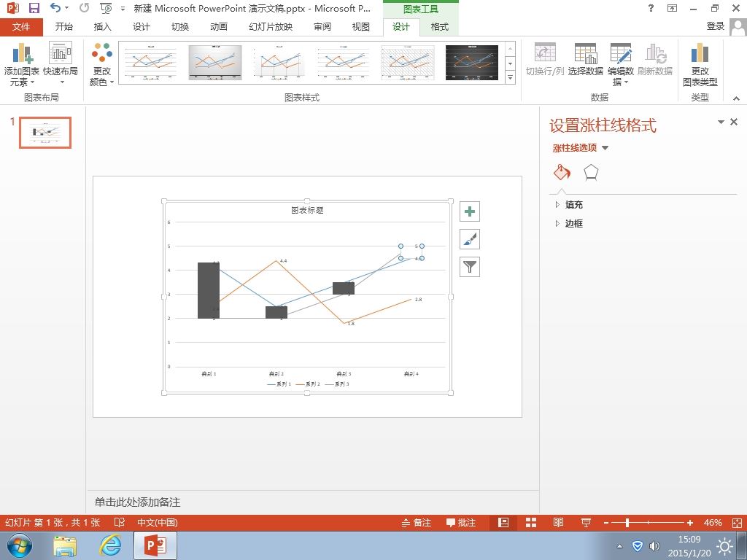The width and height of the screenshot is (747, 560).
Task: Click the notes area 单击此处添加备注
Action: [x=137, y=502]
